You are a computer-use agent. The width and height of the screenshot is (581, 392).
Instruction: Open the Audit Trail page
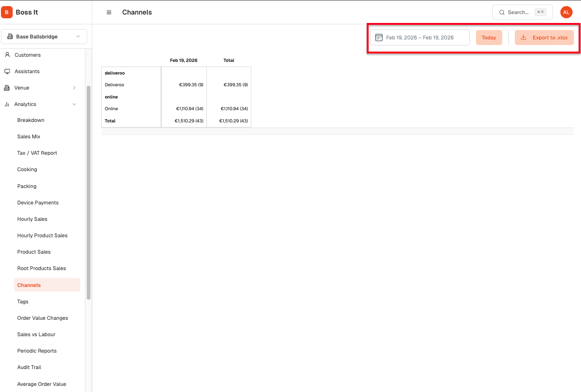(x=29, y=367)
